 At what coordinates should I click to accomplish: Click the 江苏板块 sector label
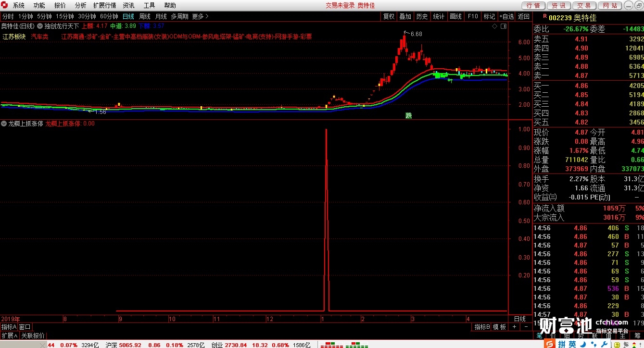point(14,37)
